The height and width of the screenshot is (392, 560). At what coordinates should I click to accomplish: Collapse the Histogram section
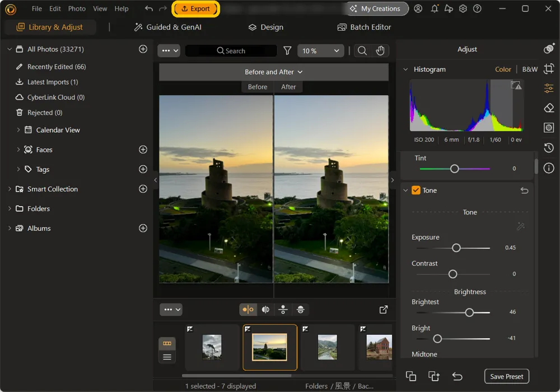405,69
